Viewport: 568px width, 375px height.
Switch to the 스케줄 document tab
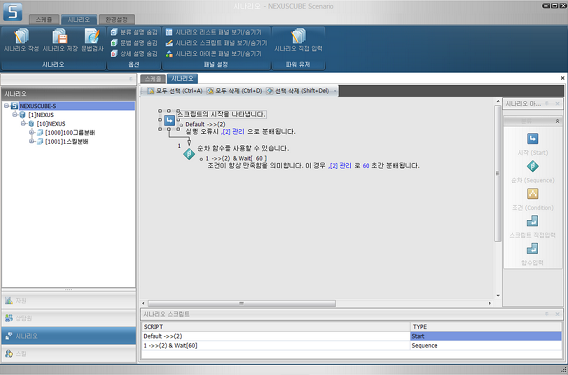pos(153,79)
